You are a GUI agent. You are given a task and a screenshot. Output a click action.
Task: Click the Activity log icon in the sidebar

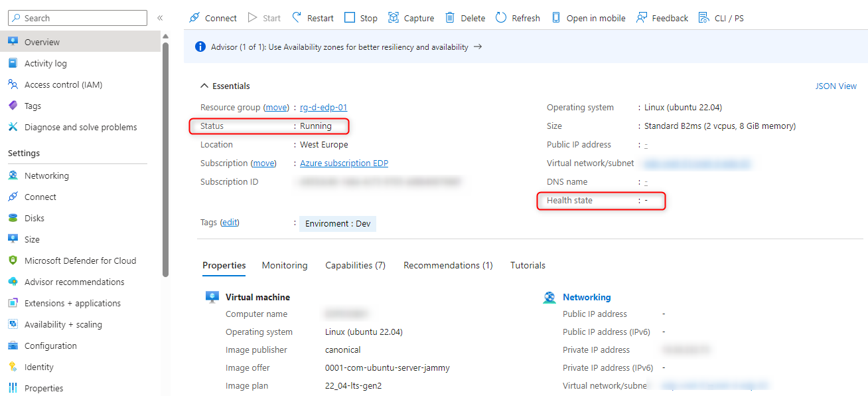point(13,63)
